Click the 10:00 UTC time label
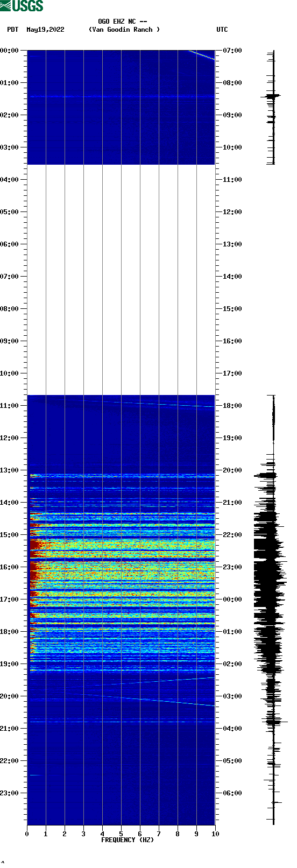Viewport: 297px width, 868px height. coord(232,147)
